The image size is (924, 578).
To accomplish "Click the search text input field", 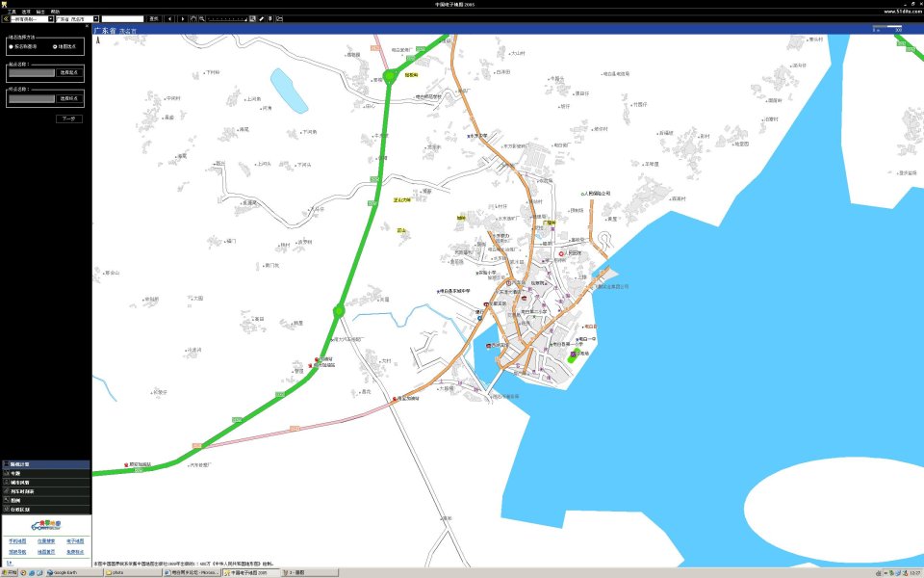I will tap(123, 18).
